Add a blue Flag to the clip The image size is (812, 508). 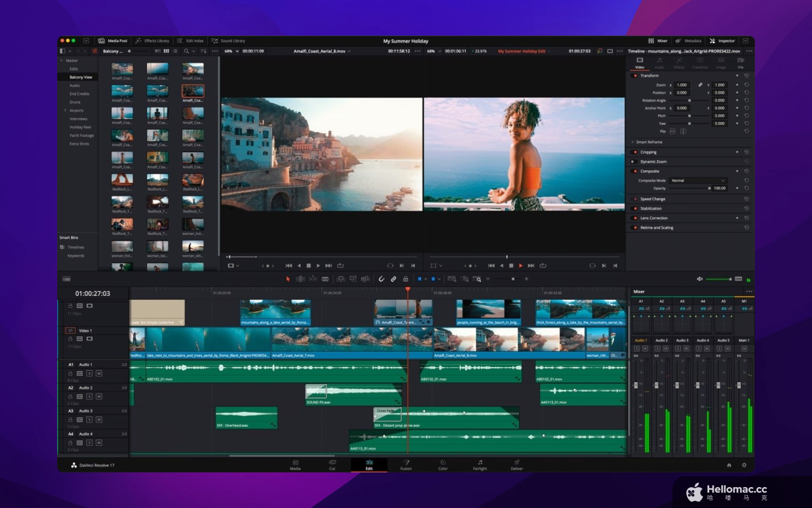(x=419, y=279)
